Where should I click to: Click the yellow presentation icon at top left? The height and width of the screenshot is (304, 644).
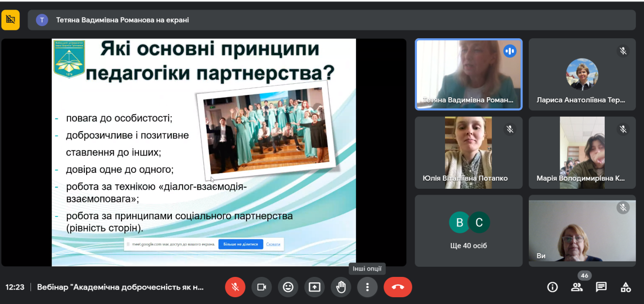click(x=11, y=20)
